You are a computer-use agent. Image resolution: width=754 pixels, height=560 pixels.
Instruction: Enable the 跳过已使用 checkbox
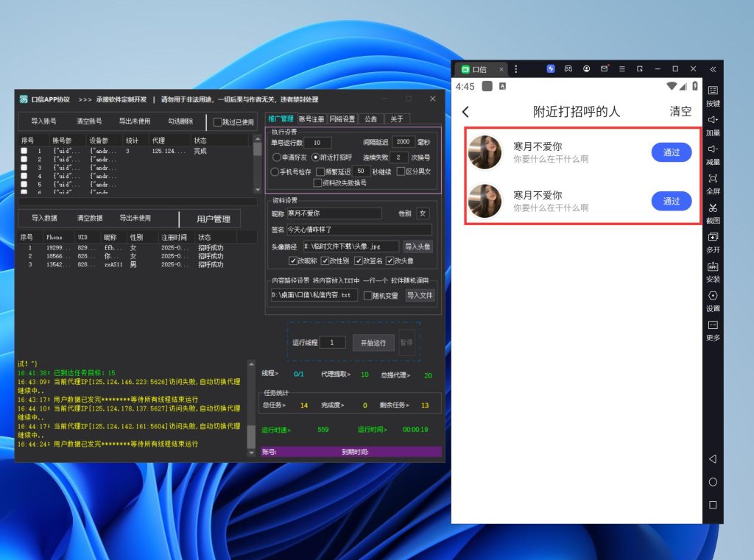tap(217, 122)
